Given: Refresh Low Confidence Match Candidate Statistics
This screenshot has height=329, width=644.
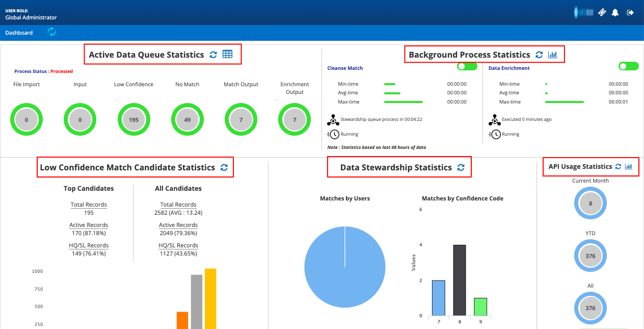Looking at the screenshot, I should point(224,167).
